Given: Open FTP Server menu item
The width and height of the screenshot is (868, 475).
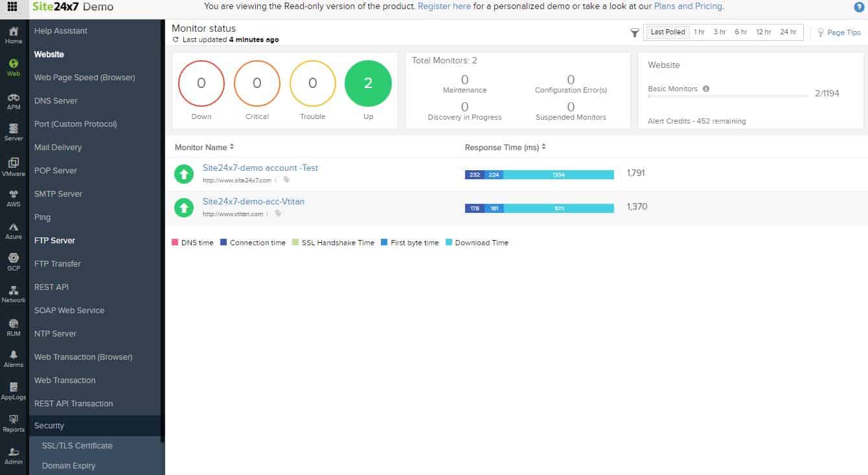Looking at the screenshot, I should (x=55, y=240).
